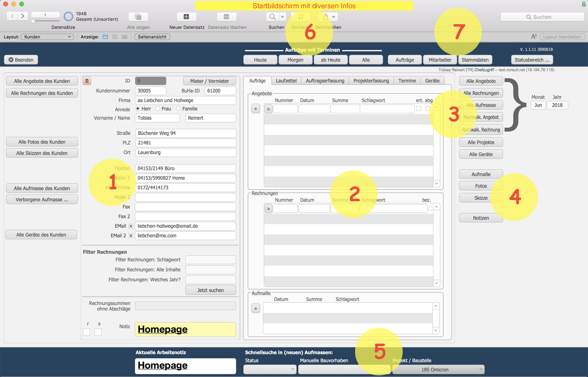The width and height of the screenshot is (588, 377).
Task: Click the Mitarbeiter button
Action: (440, 60)
